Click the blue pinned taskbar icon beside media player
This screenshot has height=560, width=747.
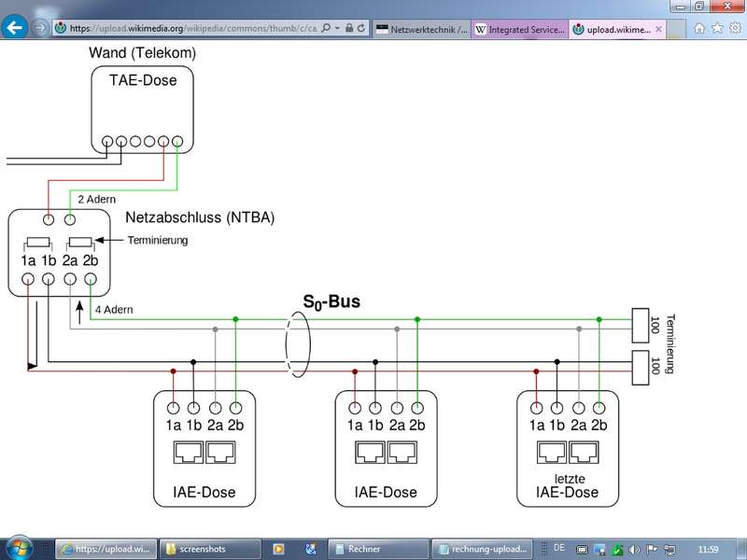click(311, 549)
